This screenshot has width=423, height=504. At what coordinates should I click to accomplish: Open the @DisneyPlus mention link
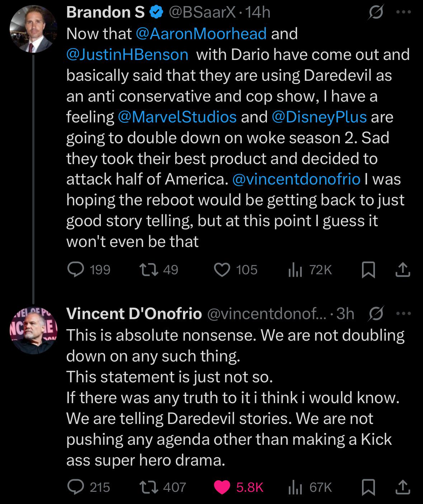(x=319, y=117)
